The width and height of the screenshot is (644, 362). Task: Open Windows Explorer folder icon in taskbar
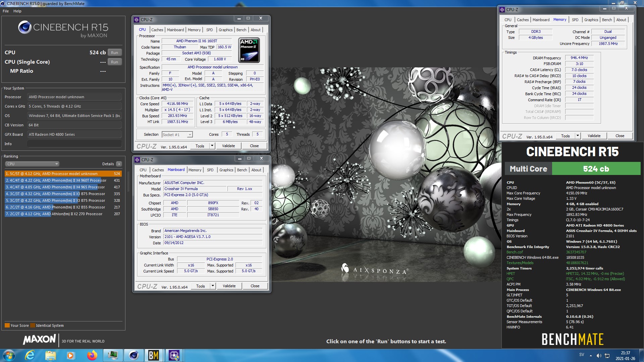tap(50, 355)
